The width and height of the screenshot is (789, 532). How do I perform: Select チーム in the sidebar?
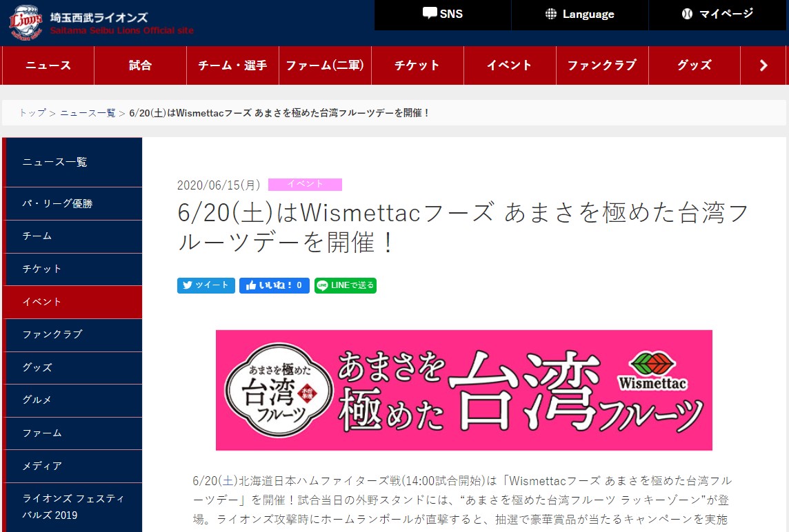pos(72,236)
